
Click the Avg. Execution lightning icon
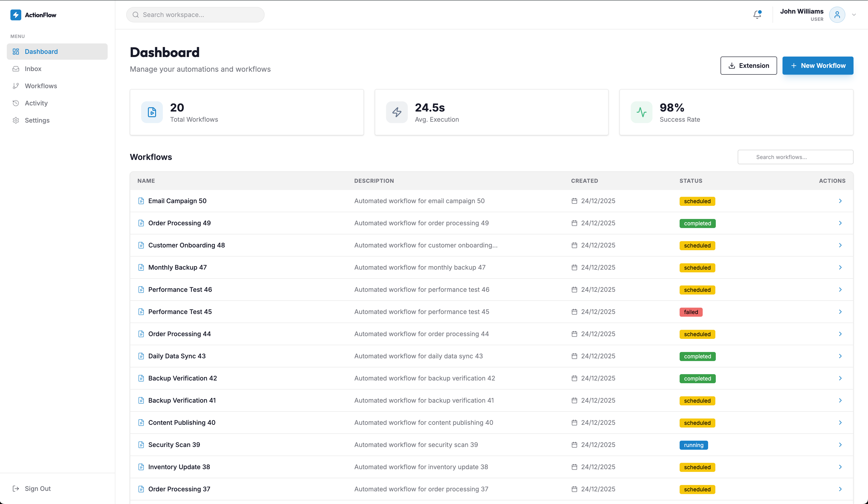tap(396, 112)
